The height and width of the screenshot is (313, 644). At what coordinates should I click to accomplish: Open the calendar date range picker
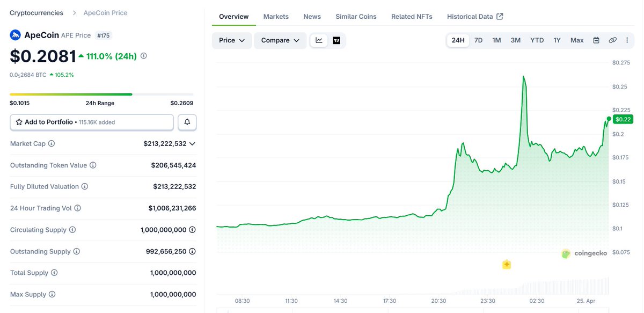[x=596, y=40]
